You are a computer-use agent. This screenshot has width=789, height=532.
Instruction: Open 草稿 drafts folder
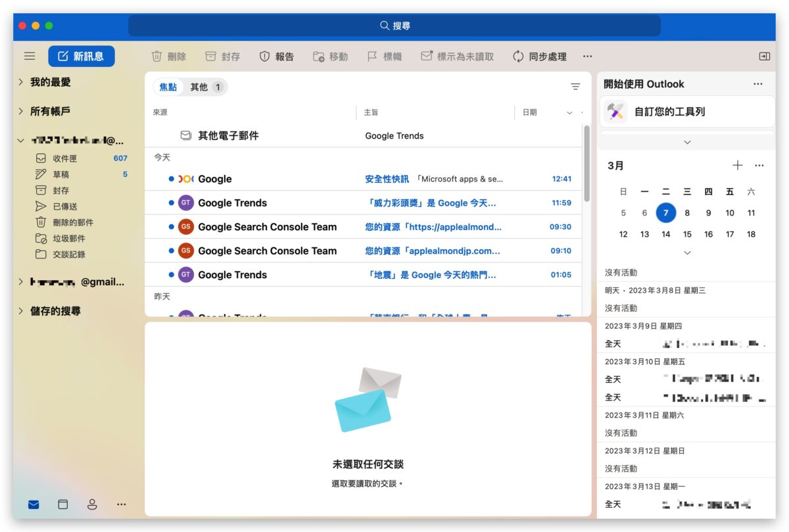(81, 174)
